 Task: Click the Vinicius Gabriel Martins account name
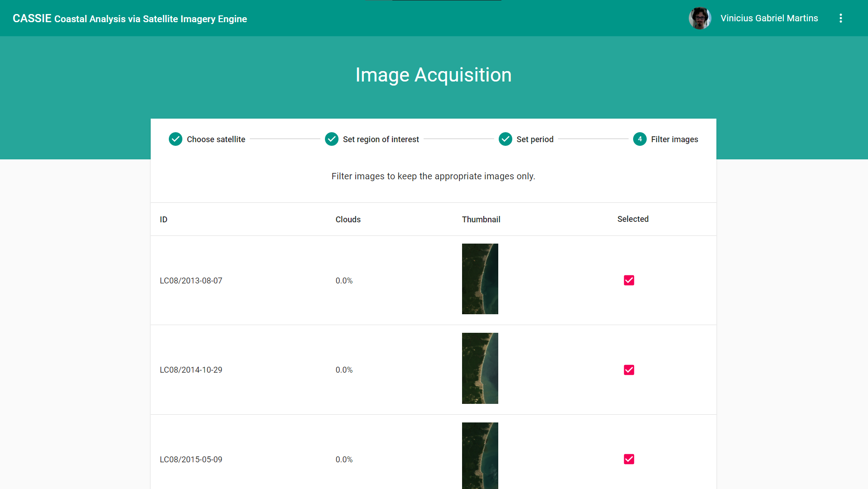tap(769, 18)
